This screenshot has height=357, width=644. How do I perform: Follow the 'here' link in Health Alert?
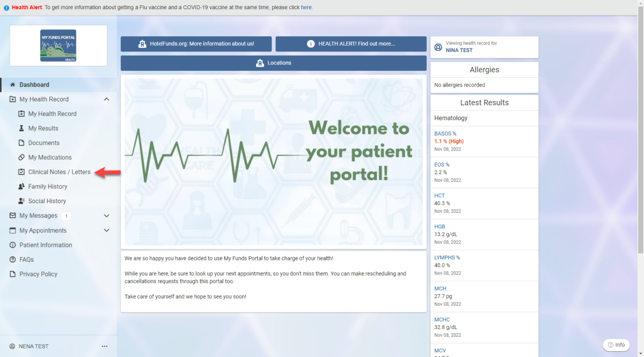306,8
